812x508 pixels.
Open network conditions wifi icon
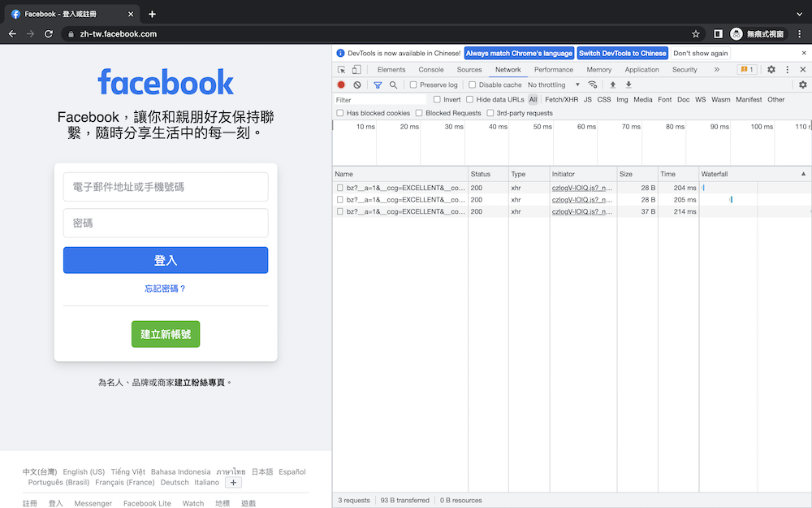[x=593, y=85]
